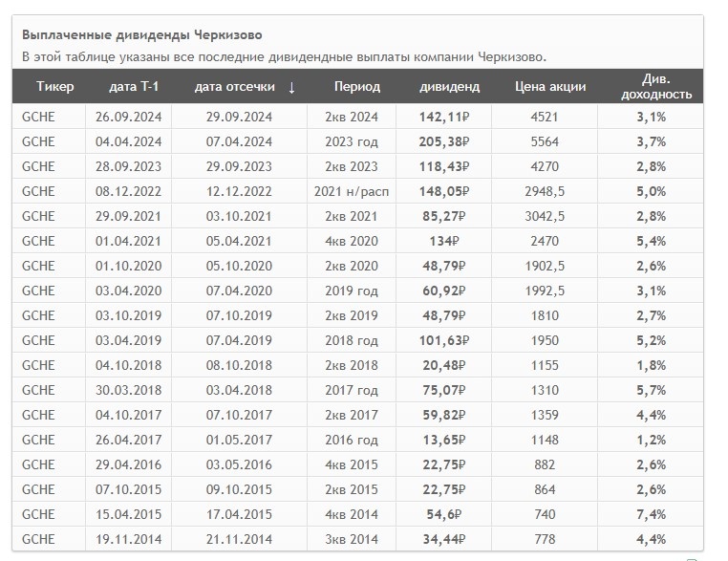This screenshot has height=561, width=728.
Task: Click cut-off date 29.09.2024
Action: point(239,117)
